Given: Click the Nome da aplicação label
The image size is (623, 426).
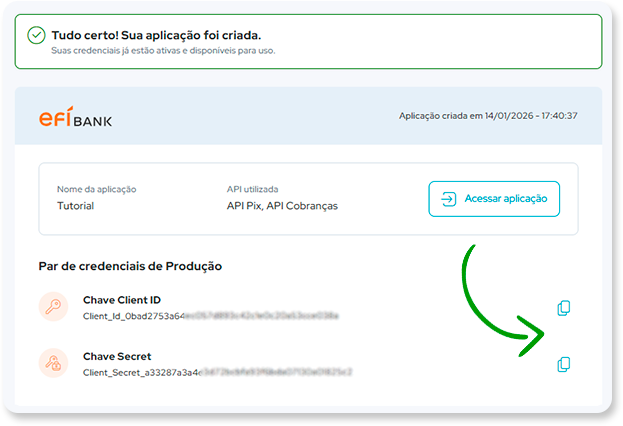Looking at the screenshot, I should pyautogui.click(x=96, y=189).
